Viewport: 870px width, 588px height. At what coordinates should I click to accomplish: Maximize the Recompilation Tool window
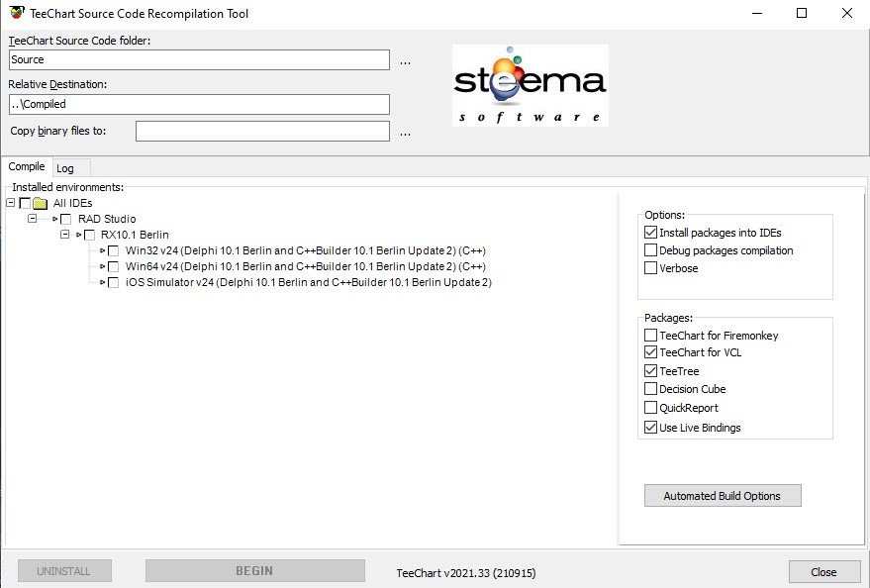(x=802, y=13)
